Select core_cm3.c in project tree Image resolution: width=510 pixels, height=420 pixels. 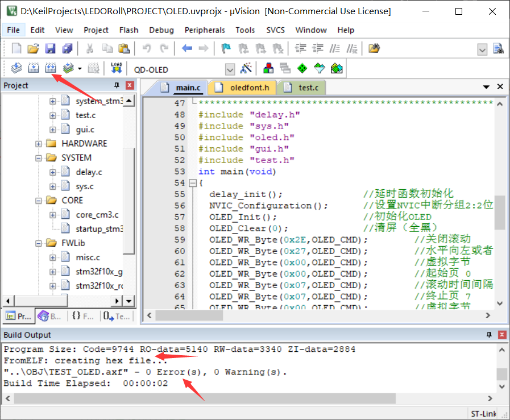97,215
